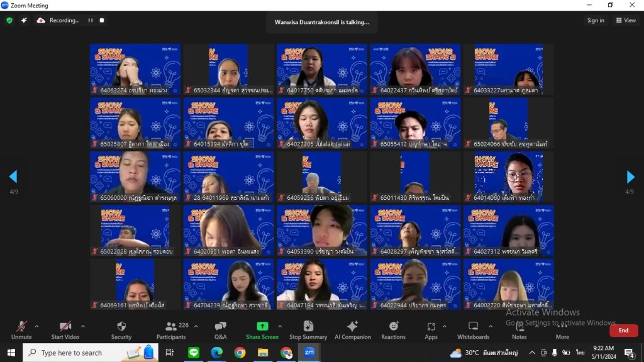Click the AI Companion sparkle icon near Recording
This screenshot has width=644, height=362.
coord(24,20)
